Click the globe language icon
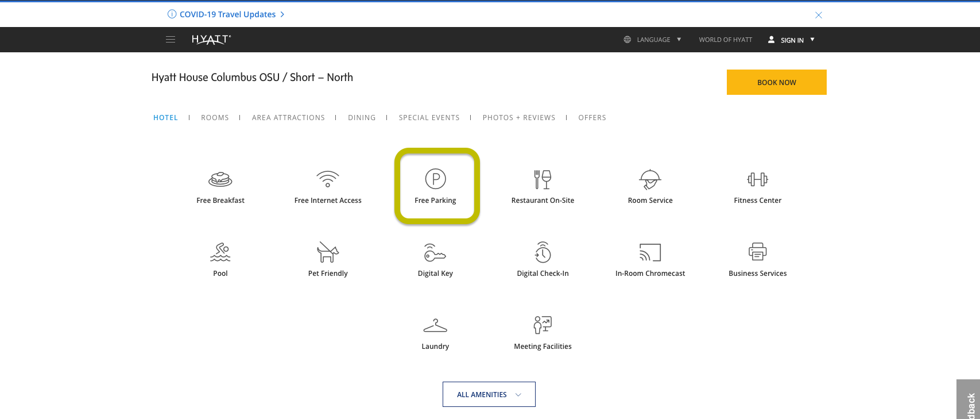 click(x=627, y=40)
